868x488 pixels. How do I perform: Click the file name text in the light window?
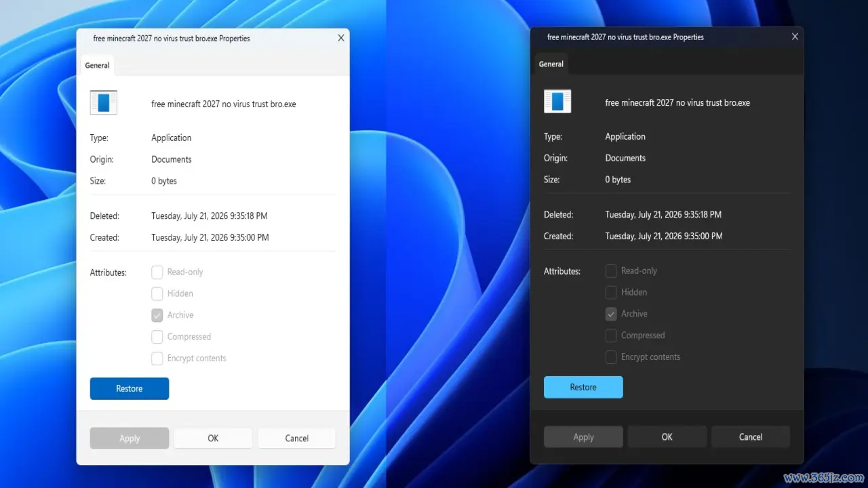(224, 104)
